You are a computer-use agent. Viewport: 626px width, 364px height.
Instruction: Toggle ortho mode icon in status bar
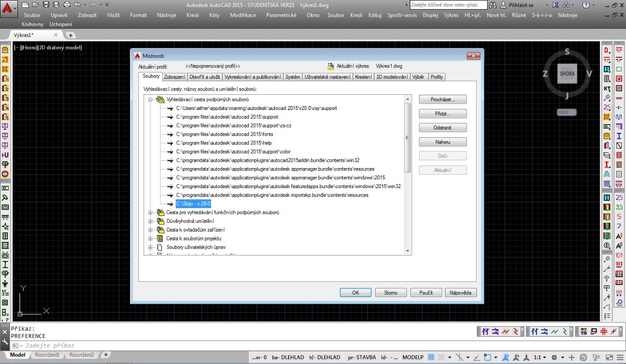459,357
